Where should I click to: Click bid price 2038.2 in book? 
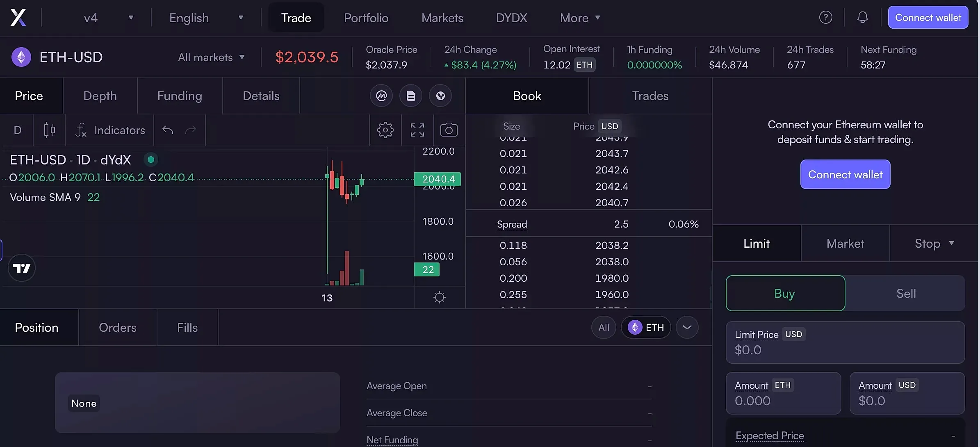click(x=612, y=245)
